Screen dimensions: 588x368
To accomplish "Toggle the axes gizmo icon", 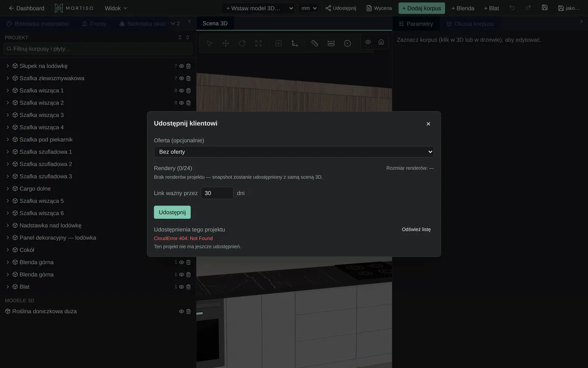I will coord(294,43).
